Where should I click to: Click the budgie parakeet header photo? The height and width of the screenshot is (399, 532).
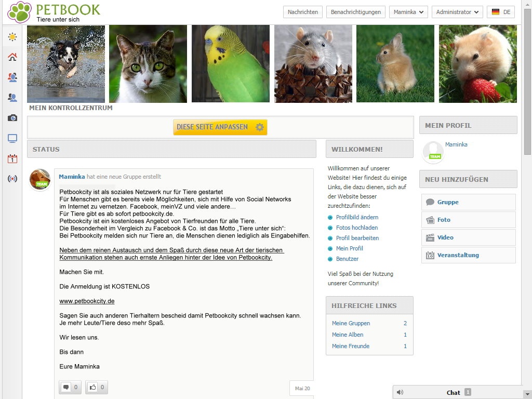pyautogui.click(x=230, y=64)
